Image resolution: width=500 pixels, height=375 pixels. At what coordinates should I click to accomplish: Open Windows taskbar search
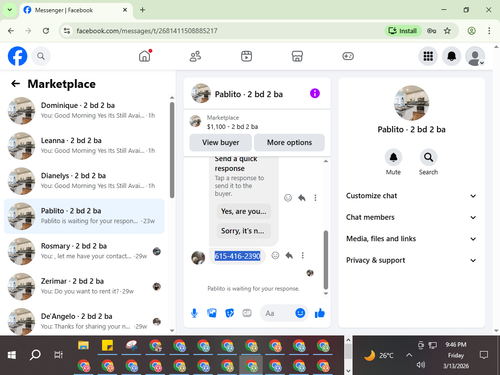coord(35,355)
